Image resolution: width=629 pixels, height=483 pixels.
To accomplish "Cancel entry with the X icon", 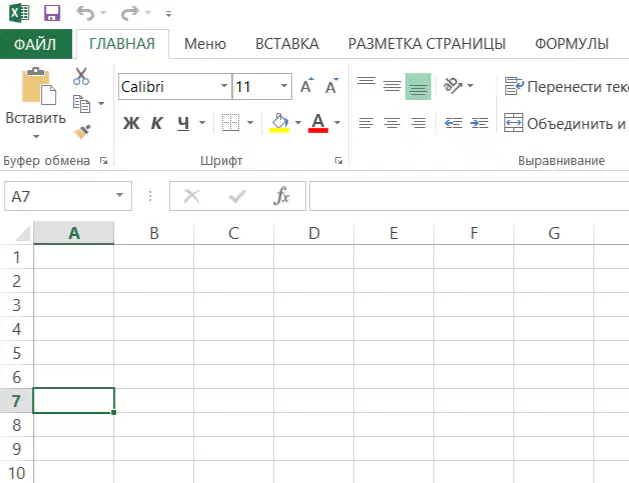I will point(191,196).
